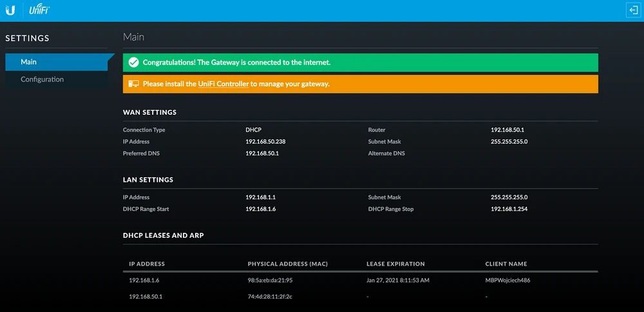Sort by Lease Expiration column header
Image resolution: width=644 pixels, height=312 pixels.
[395, 264]
